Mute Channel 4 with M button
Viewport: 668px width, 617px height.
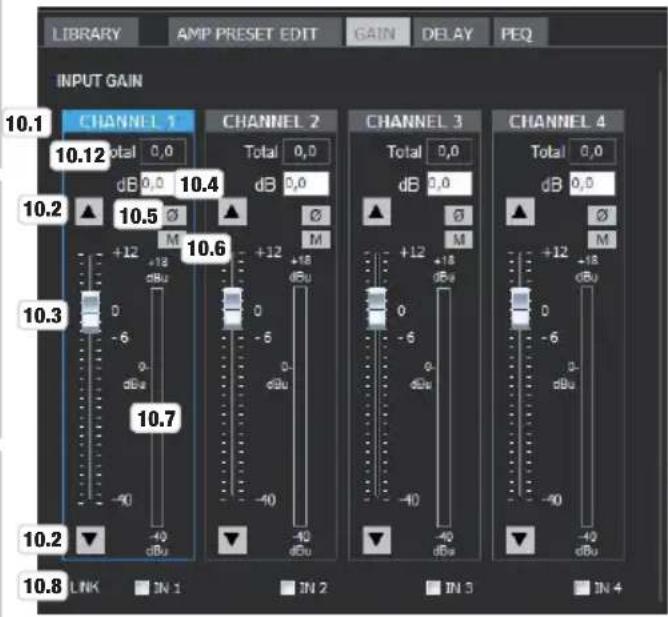[602, 239]
